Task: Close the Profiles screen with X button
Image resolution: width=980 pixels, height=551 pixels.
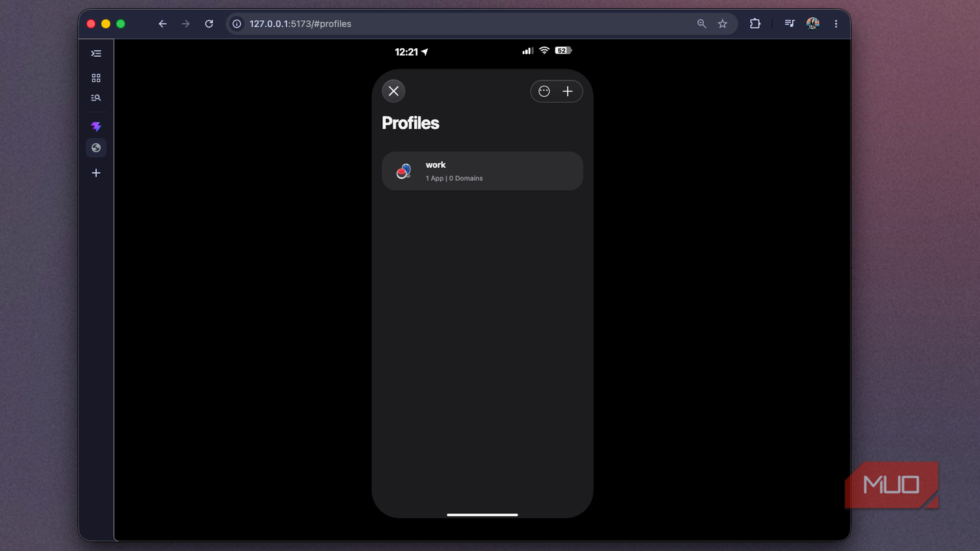Action: (x=393, y=91)
